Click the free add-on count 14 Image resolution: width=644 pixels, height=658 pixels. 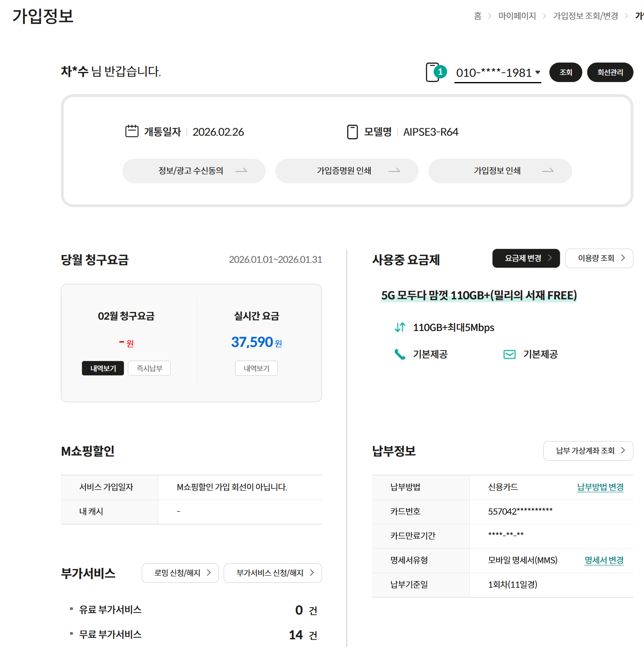pos(296,635)
